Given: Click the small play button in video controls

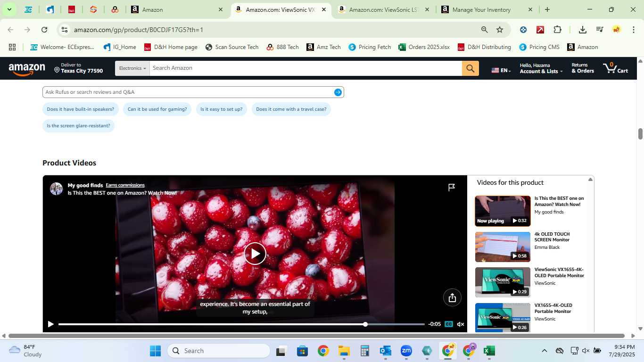Looking at the screenshot, I should pos(50,324).
